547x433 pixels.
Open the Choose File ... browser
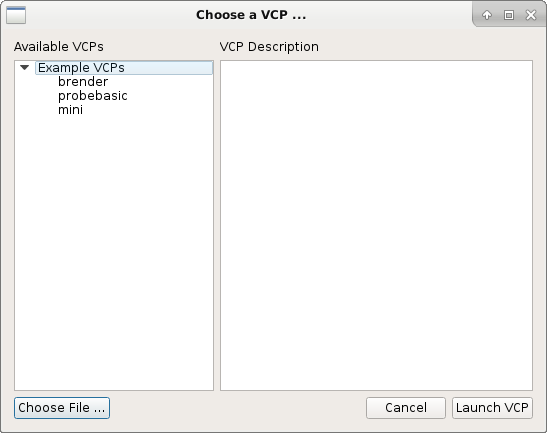click(62, 408)
